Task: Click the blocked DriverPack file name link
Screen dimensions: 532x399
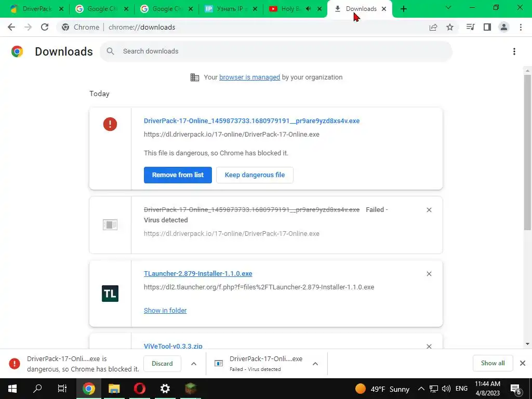Action: [x=252, y=121]
